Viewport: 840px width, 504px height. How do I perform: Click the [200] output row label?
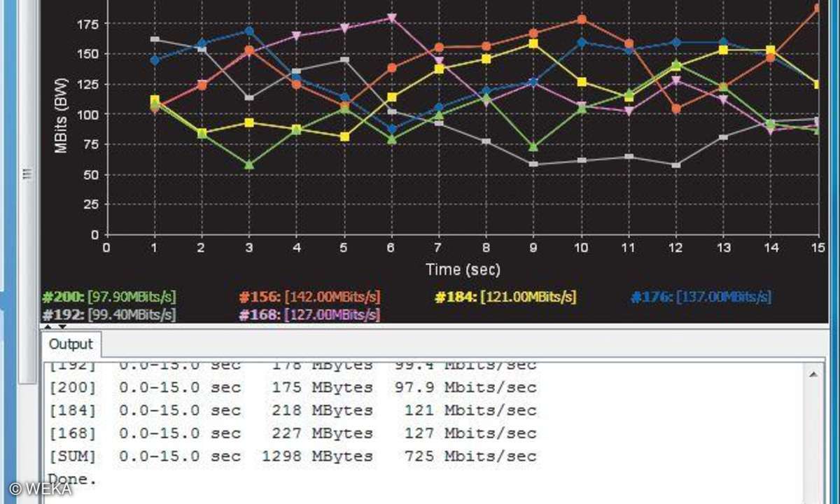click(72, 387)
